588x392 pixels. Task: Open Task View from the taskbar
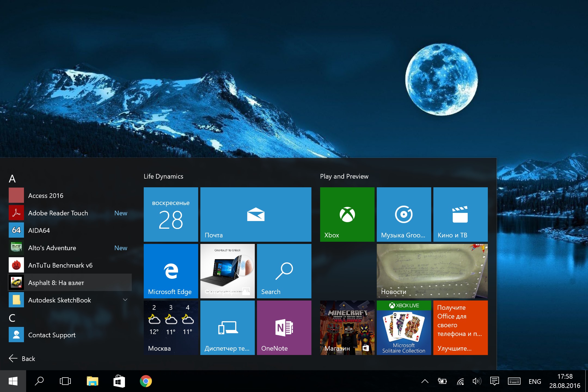click(65, 381)
